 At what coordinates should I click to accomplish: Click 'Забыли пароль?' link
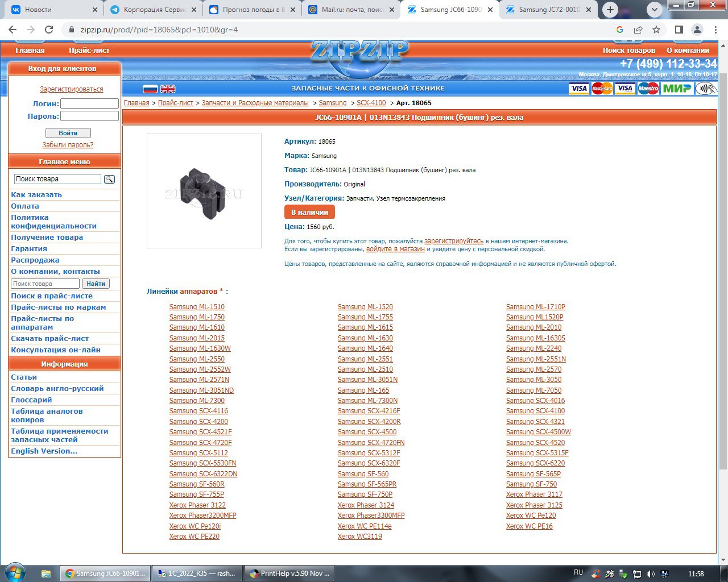[x=68, y=145]
